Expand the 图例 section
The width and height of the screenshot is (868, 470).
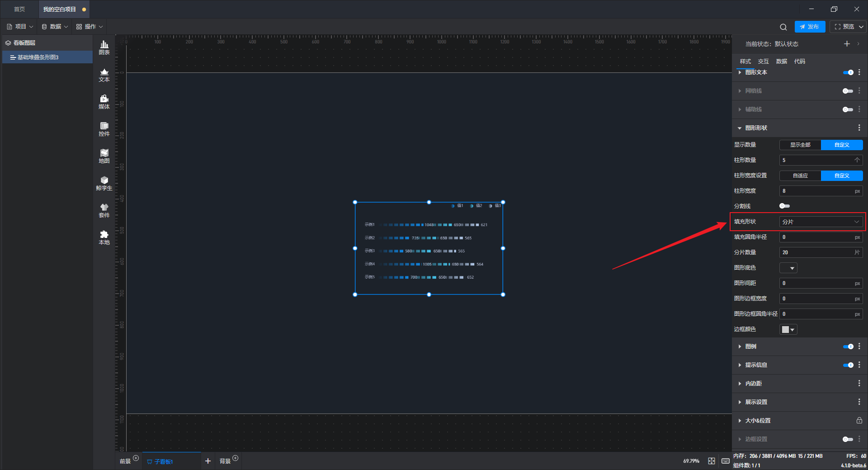click(x=740, y=347)
